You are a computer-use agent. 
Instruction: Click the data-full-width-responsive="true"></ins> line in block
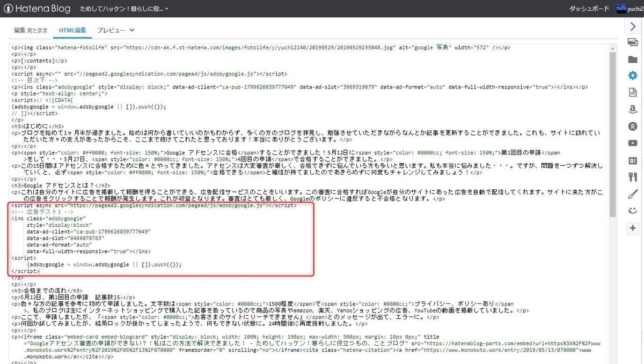(89, 250)
